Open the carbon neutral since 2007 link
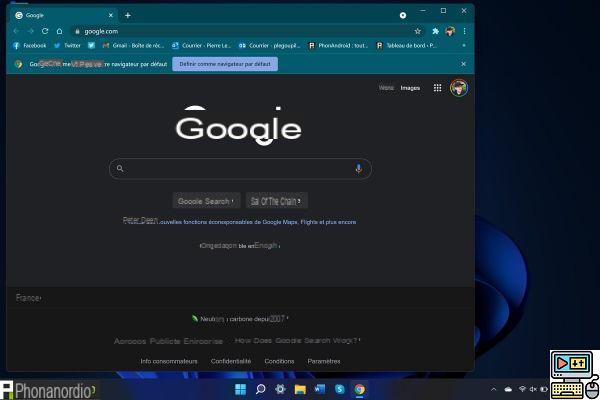This screenshot has height=400, width=600. coord(240,318)
